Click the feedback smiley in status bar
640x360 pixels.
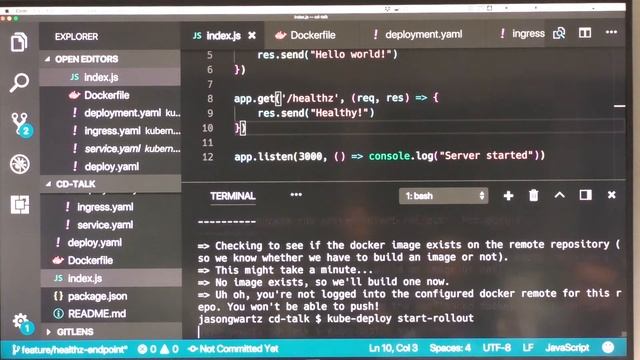[608, 347]
